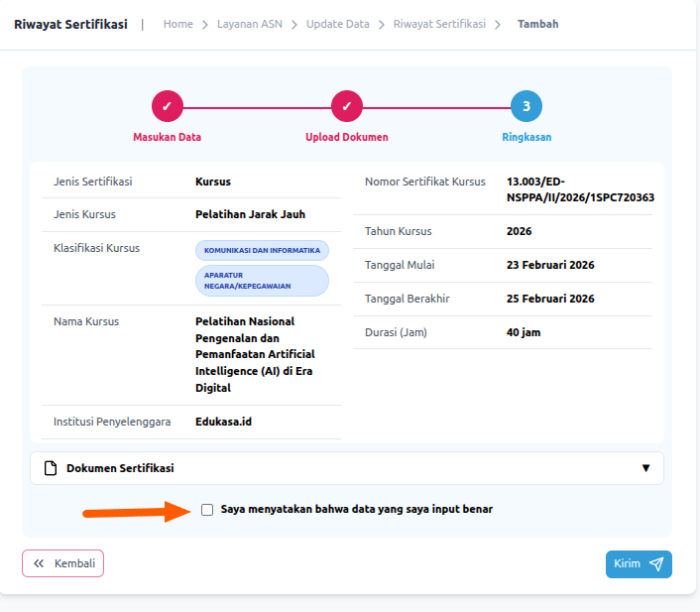
Task: Open the Dokumen Sertifikasi accordion panel
Action: pyautogui.click(x=347, y=468)
